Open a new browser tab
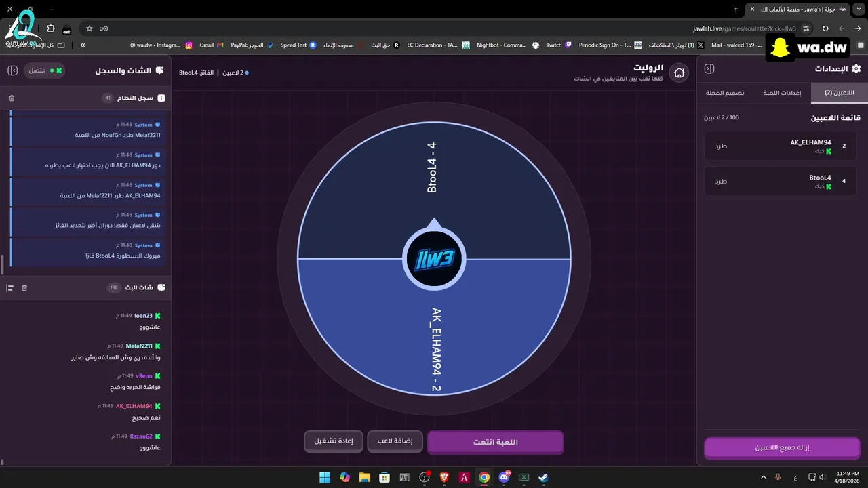The height and width of the screenshot is (488, 868). [x=736, y=9]
